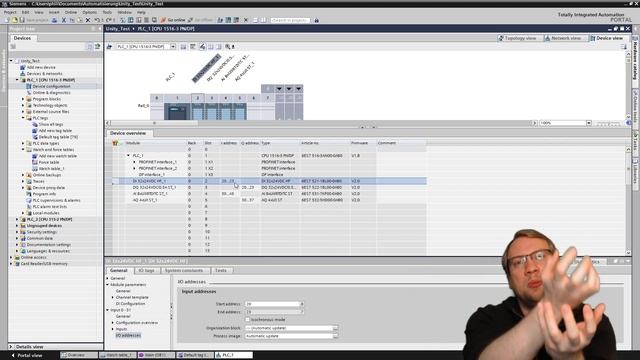Expand the PLC_2 CPU 315-2 node
The image size is (640, 360).
(x=18, y=219)
